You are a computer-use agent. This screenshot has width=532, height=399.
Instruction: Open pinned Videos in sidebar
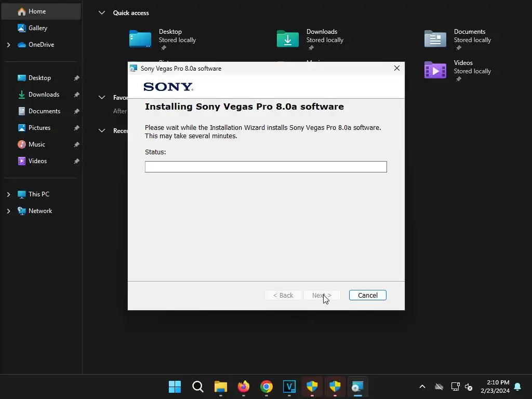(37, 161)
